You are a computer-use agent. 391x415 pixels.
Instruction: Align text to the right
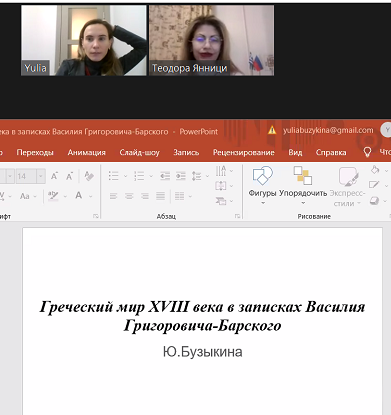click(145, 196)
